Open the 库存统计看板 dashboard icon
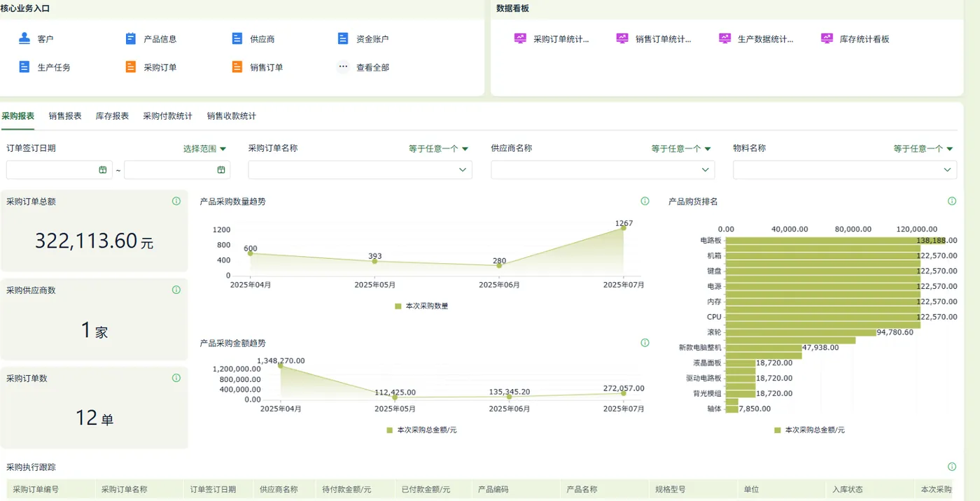The width and height of the screenshot is (980, 501). [827, 38]
